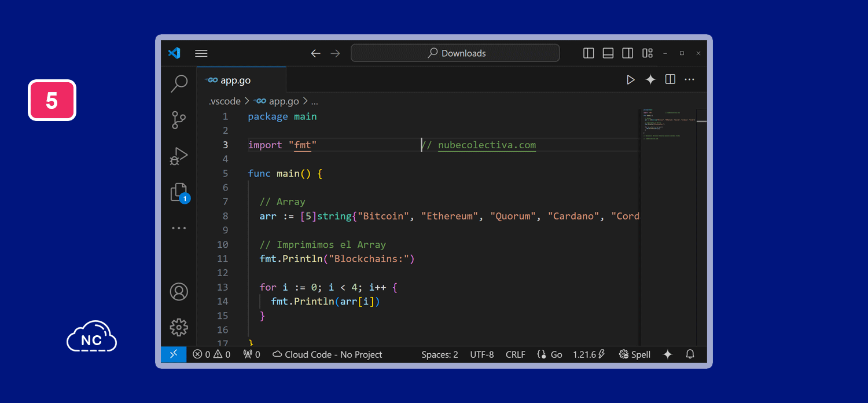
Task: Open the Run and Debug view
Action: click(179, 156)
